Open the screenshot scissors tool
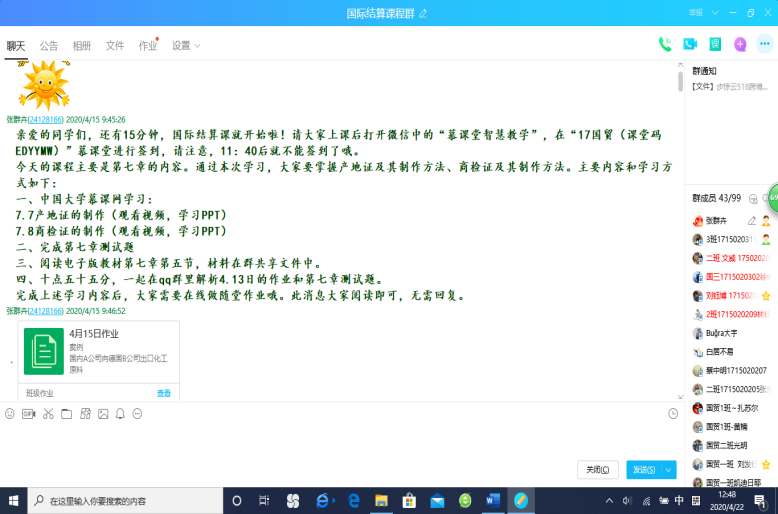This screenshot has width=778, height=514. coord(47,413)
